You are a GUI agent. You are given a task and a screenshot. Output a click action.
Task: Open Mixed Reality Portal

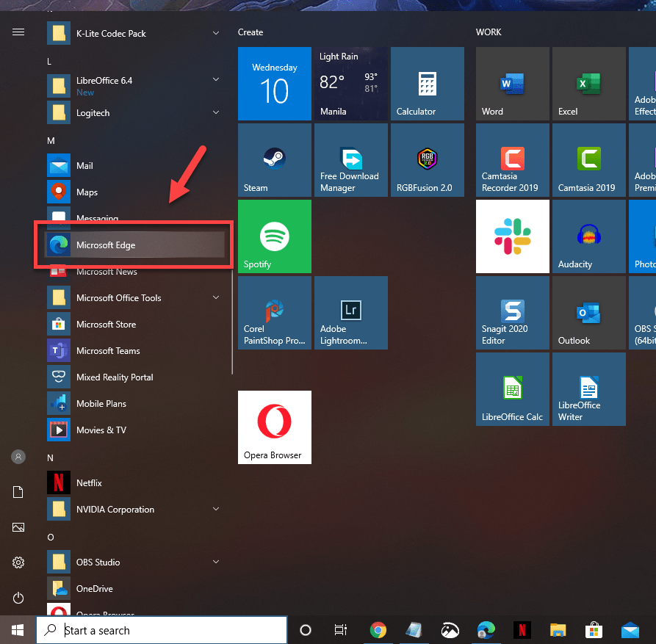[x=134, y=377]
